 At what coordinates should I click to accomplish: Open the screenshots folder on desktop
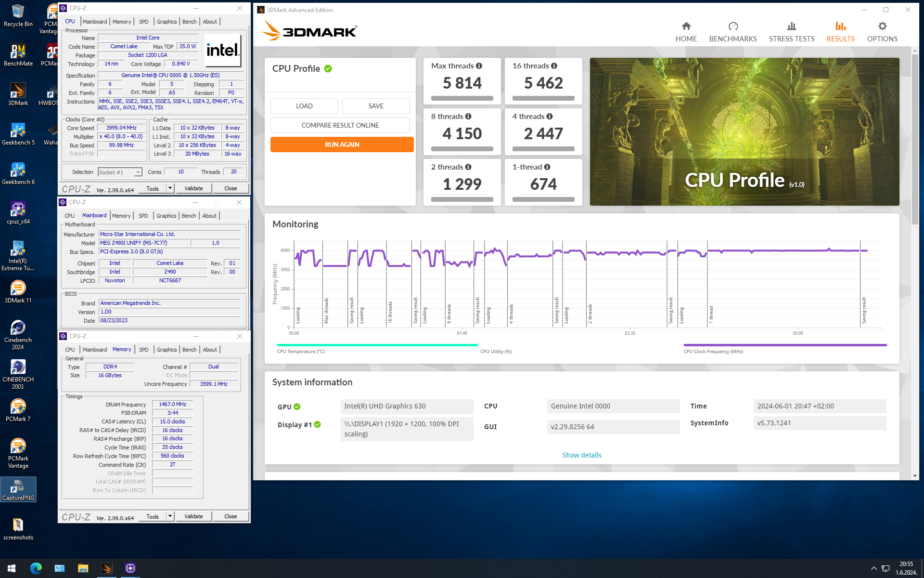pyautogui.click(x=18, y=529)
